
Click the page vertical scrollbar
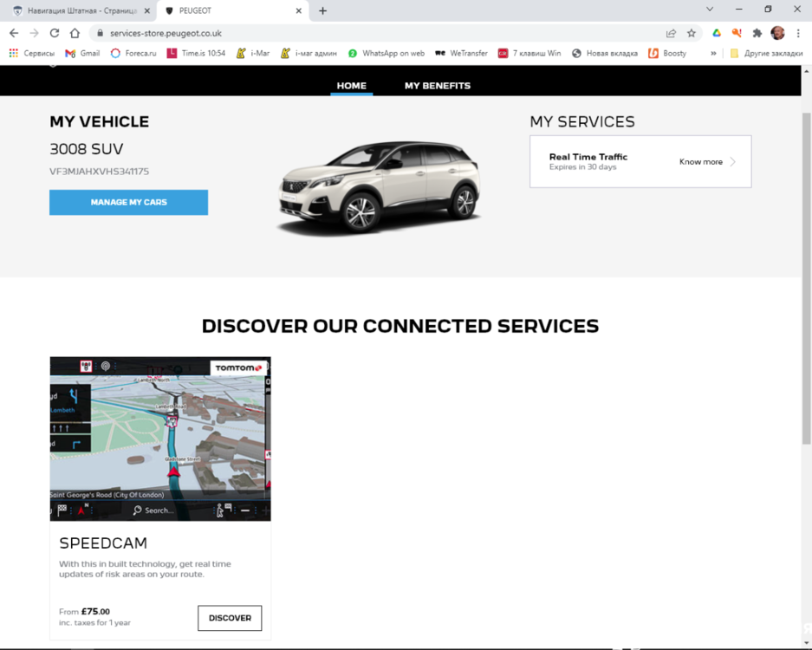point(806,277)
